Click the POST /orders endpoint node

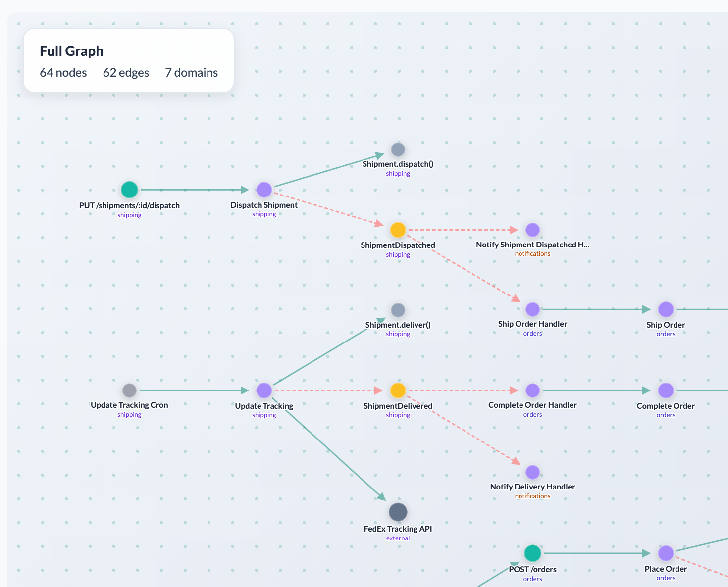coord(532,553)
